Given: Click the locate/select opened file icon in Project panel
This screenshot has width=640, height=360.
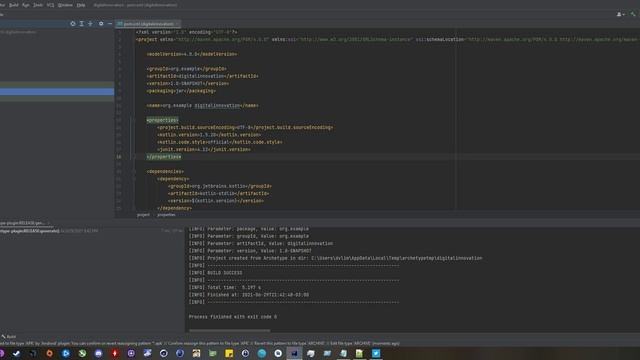Looking at the screenshot, I should [x=73, y=24].
